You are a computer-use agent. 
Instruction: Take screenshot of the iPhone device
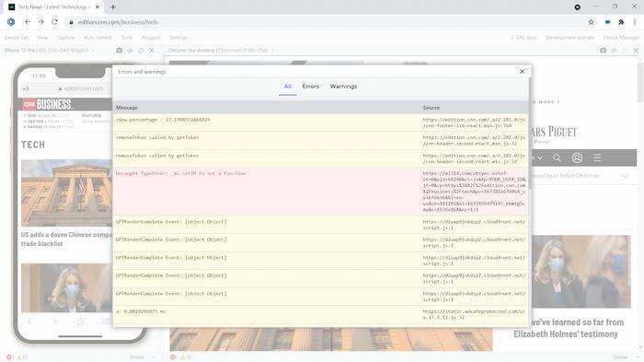[x=119, y=50]
